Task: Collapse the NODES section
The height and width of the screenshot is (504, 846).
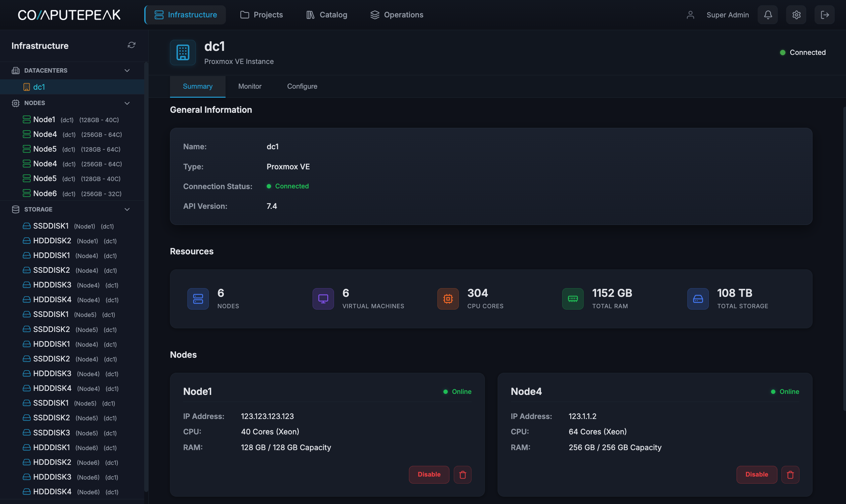Action: click(x=127, y=103)
